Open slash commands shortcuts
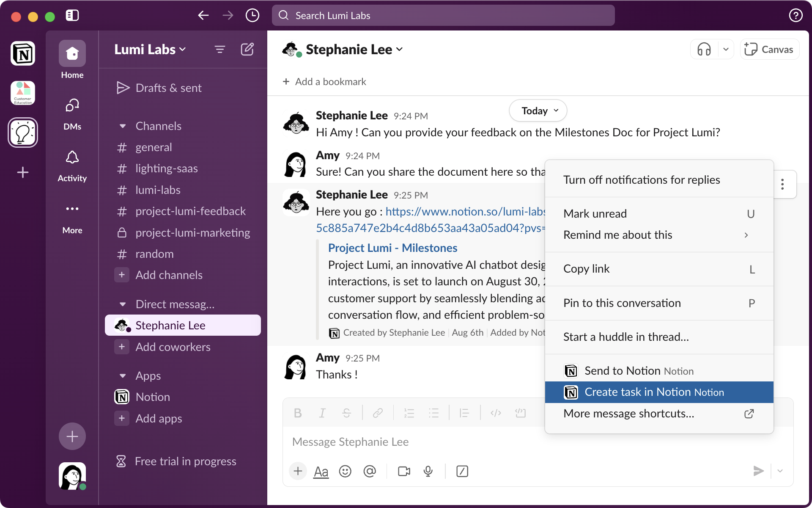 tap(462, 471)
